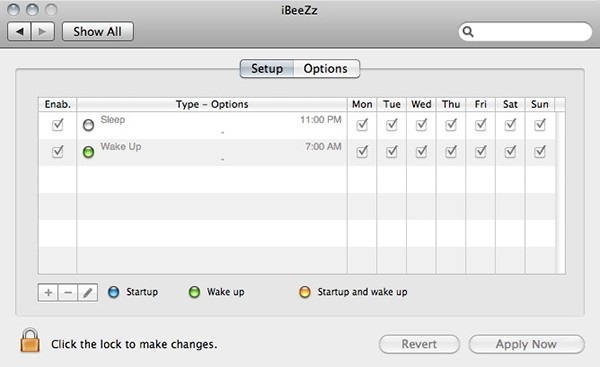Go forward with the right arrow button
The width and height of the screenshot is (600, 367).
[42, 31]
